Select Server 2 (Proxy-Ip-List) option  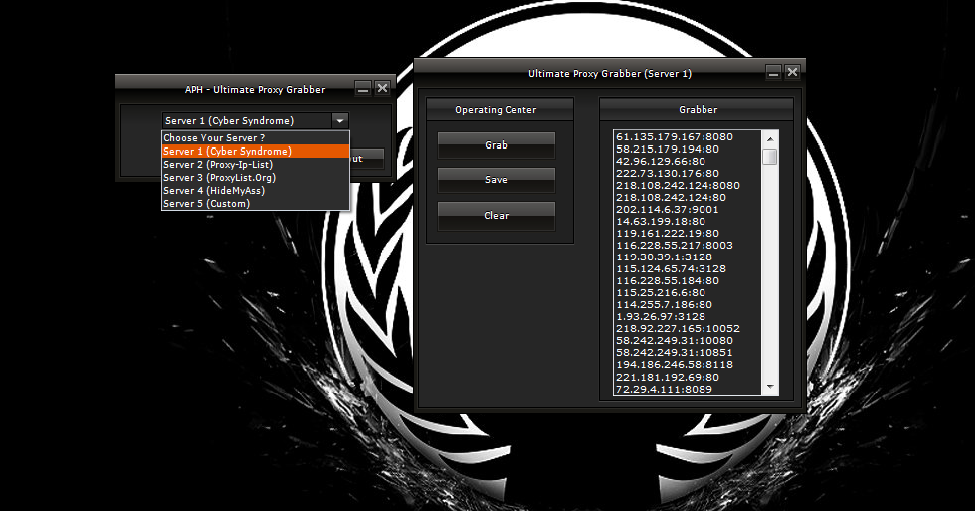click(255, 165)
